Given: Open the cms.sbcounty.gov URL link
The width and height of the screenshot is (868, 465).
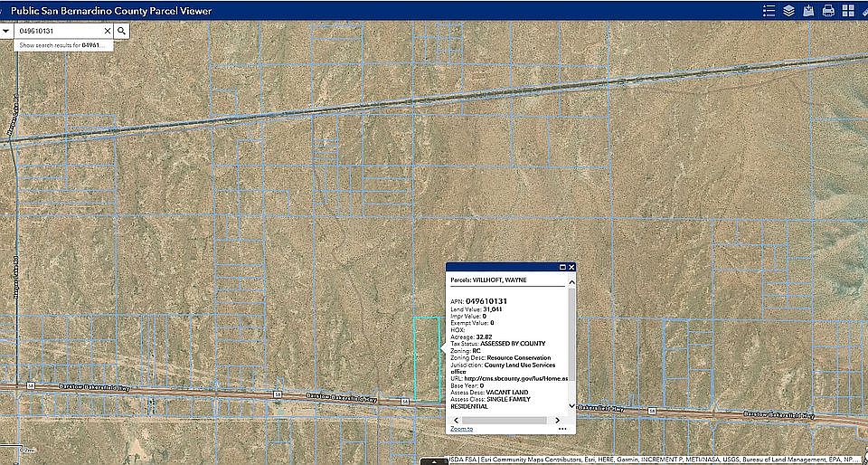Looking at the screenshot, I should [514, 379].
